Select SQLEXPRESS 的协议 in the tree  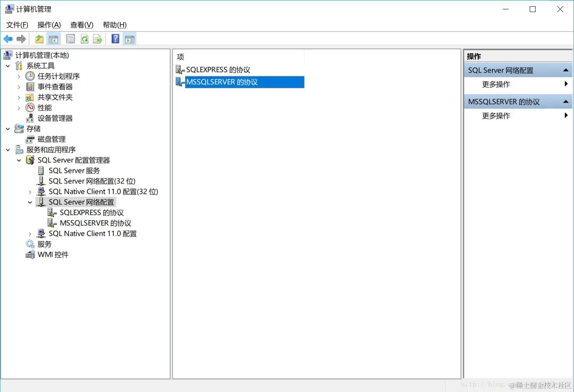(x=92, y=213)
